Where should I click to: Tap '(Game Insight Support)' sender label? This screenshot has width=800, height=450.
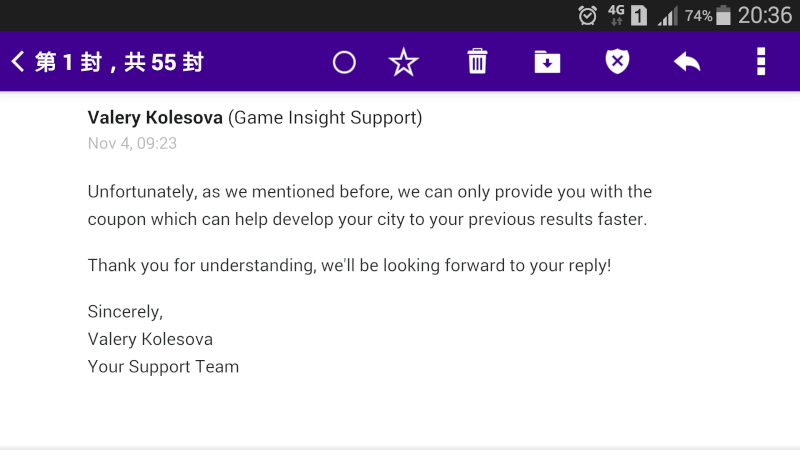click(x=325, y=117)
